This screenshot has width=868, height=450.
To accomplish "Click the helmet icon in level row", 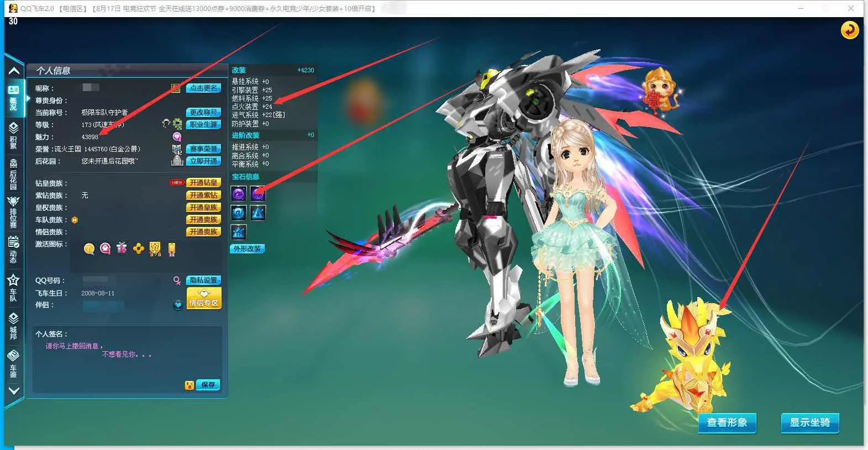I will [166, 123].
